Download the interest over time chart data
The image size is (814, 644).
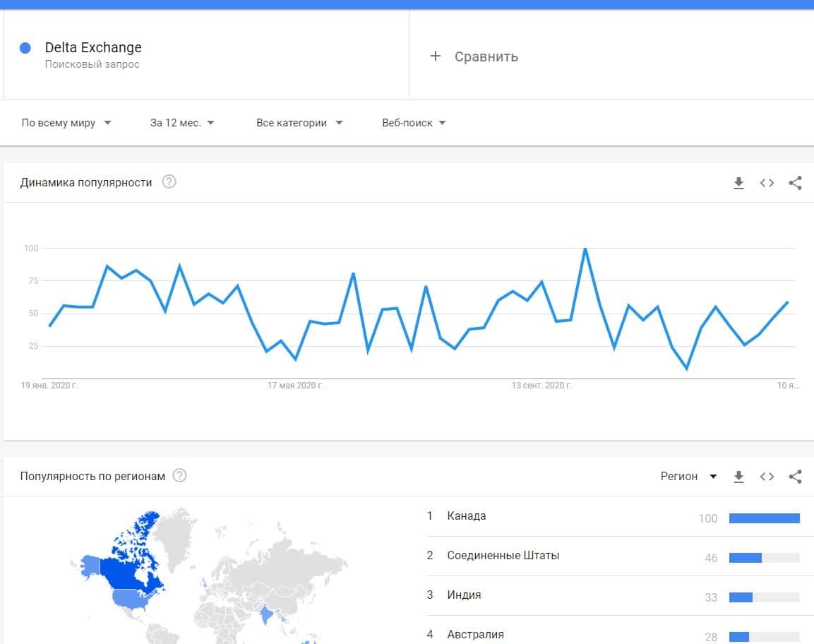coord(738,183)
